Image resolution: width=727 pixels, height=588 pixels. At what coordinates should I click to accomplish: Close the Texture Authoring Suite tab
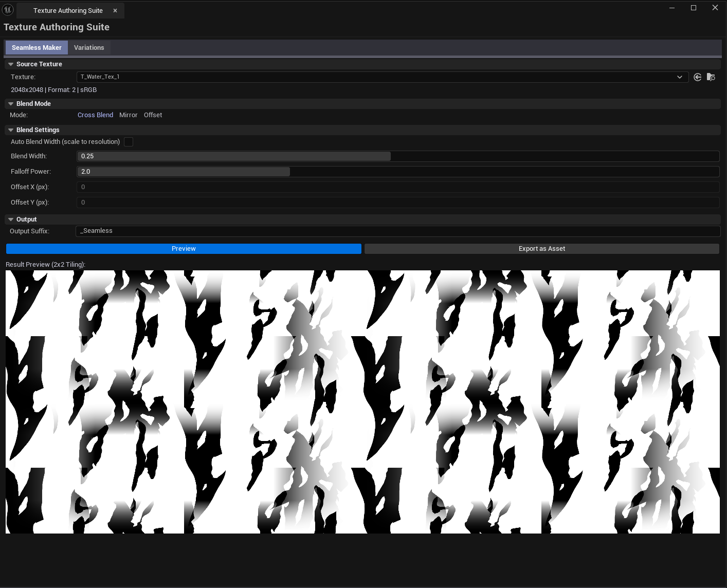(115, 11)
